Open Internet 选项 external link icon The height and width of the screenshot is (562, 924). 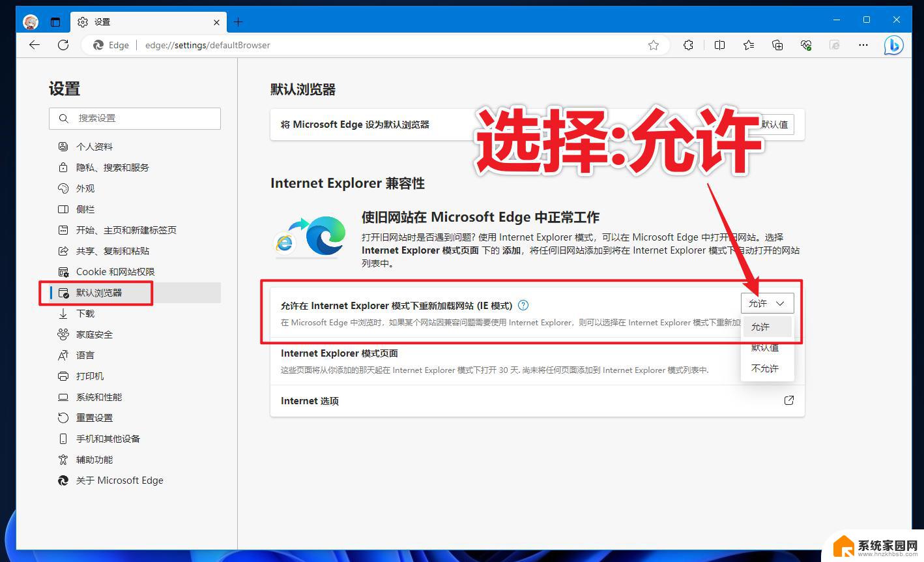789,400
